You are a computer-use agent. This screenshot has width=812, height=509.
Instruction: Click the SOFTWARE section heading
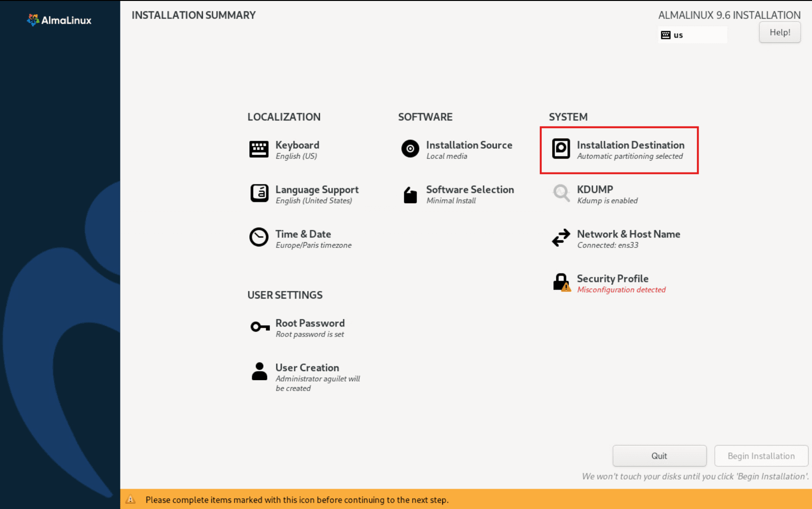[x=425, y=117]
